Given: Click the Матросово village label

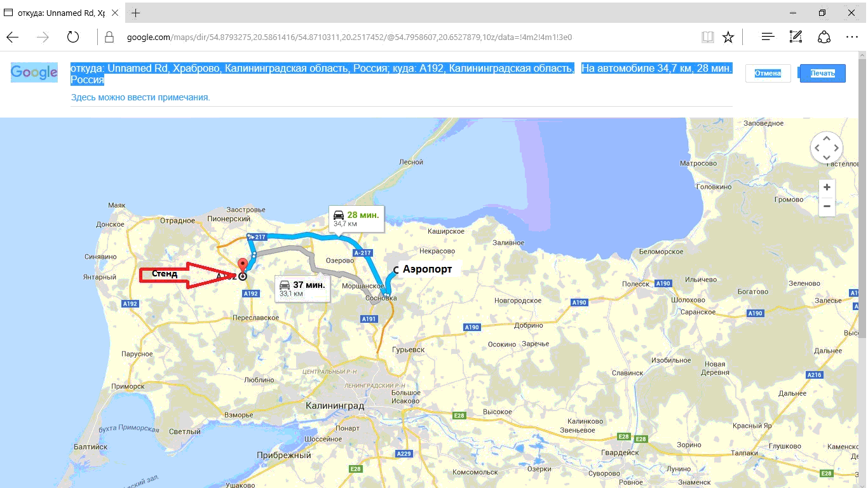Looking at the screenshot, I should coord(698,163).
